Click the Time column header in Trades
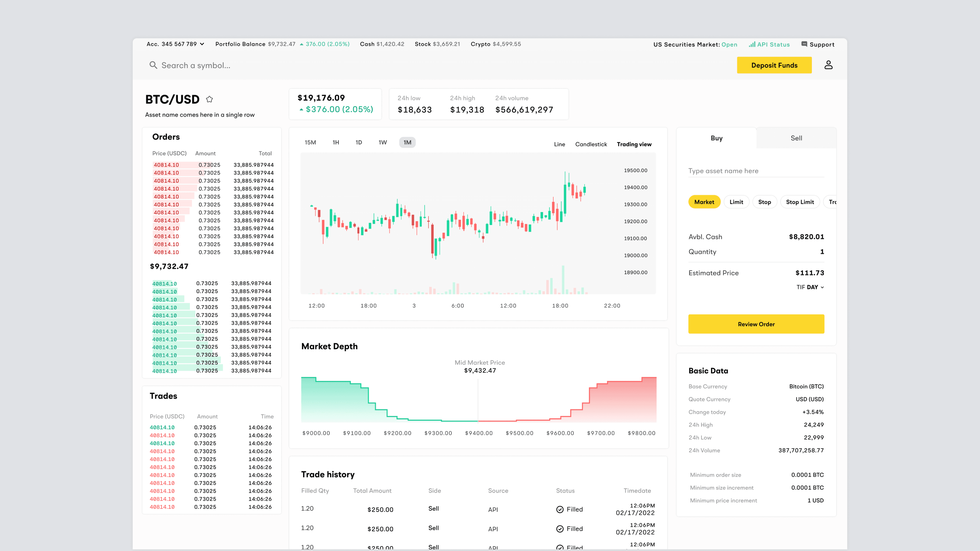The width and height of the screenshot is (980, 551). pos(267,416)
